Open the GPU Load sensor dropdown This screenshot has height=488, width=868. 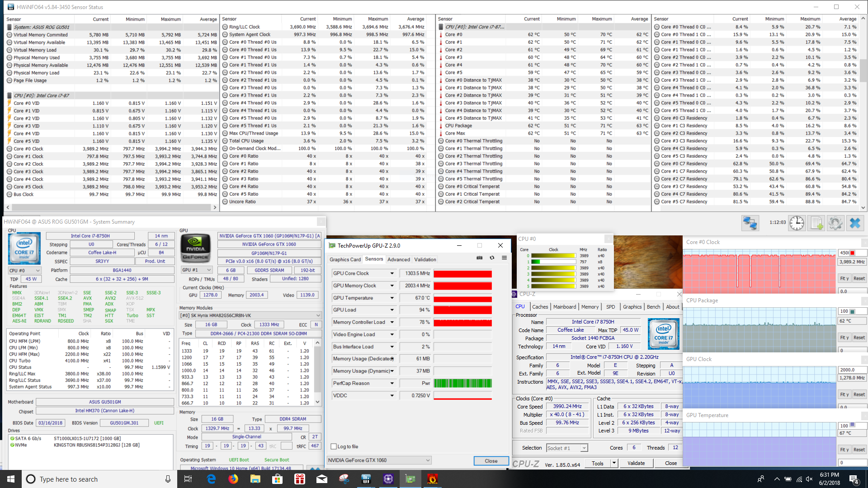tap(392, 310)
